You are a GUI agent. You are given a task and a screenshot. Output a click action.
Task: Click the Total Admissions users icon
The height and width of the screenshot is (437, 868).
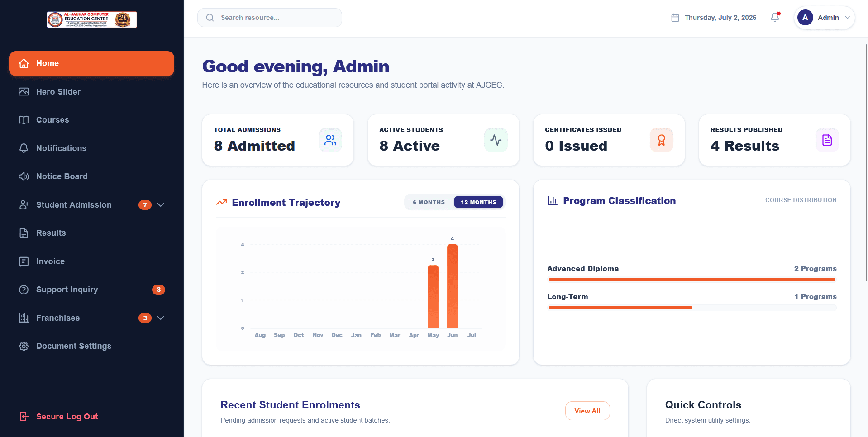click(330, 140)
